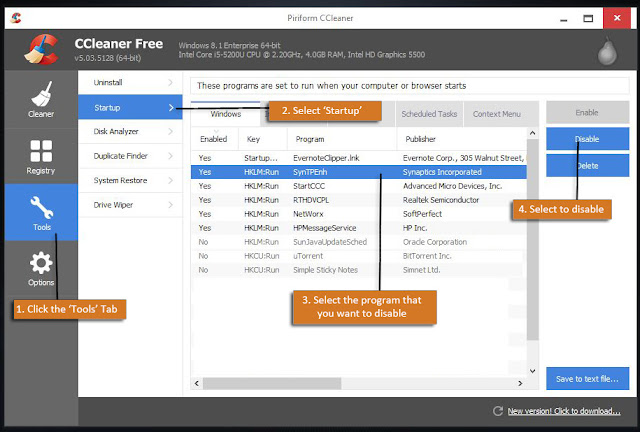The height and width of the screenshot is (432, 640).
Task: Open Duplicate Finder
Action: coord(130,156)
